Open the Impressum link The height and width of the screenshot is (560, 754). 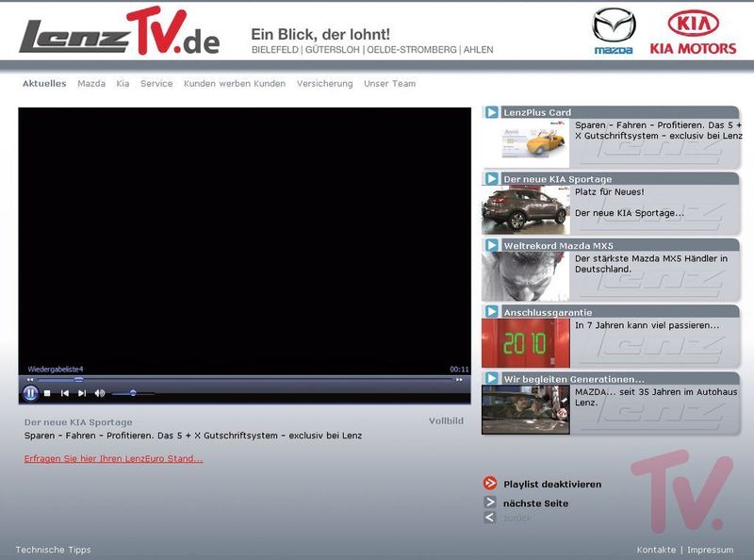(711, 550)
